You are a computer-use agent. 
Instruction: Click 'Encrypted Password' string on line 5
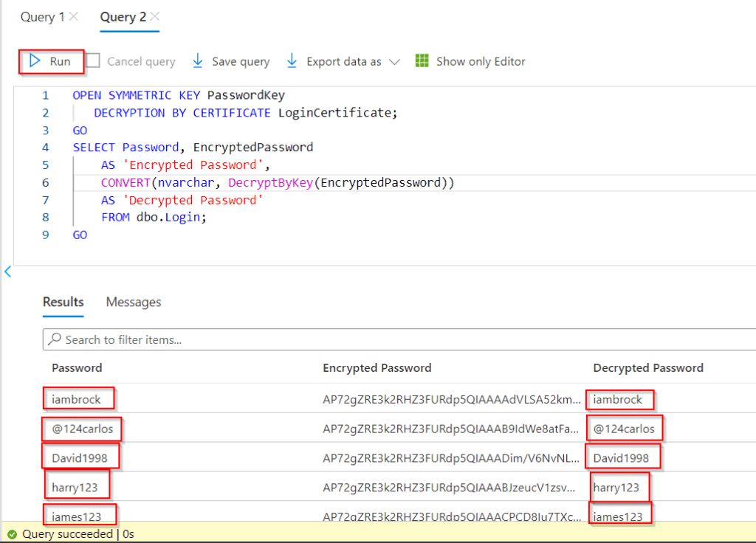(193, 165)
